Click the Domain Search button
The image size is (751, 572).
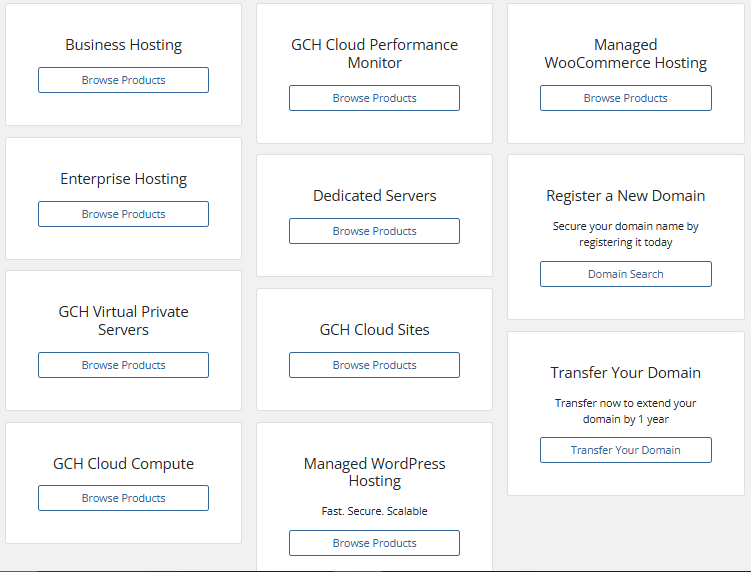pyautogui.click(x=625, y=274)
